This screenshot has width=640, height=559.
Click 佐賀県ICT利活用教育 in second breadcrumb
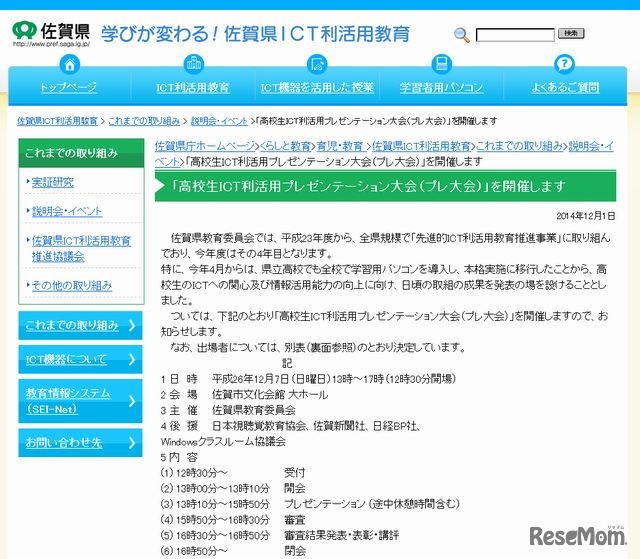[421, 146]
